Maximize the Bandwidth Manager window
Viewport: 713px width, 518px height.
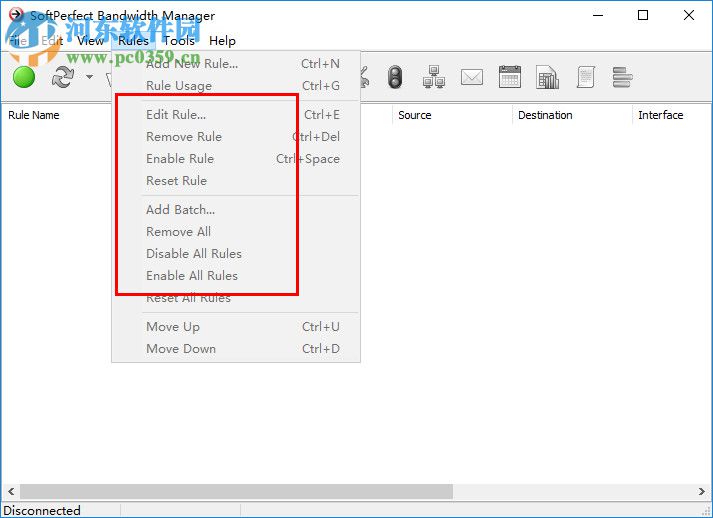643,15
